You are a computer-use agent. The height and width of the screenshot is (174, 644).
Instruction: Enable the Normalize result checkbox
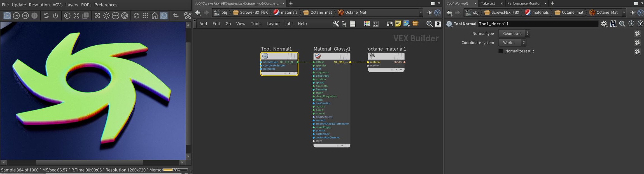pyautogui.click(x=501, y=51)
